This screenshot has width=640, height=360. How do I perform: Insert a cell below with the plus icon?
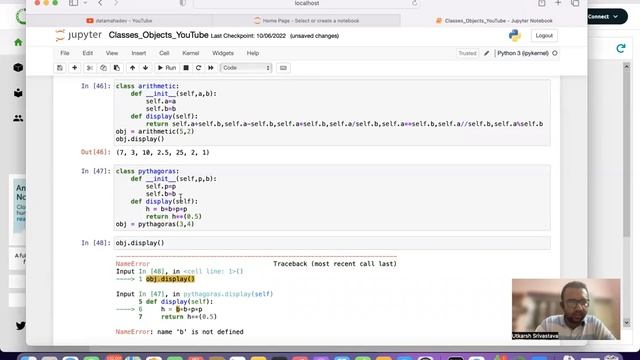pyautogui.click(x=74, y=68)
